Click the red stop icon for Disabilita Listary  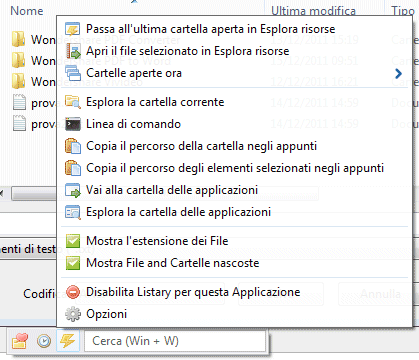pos(73,292)
